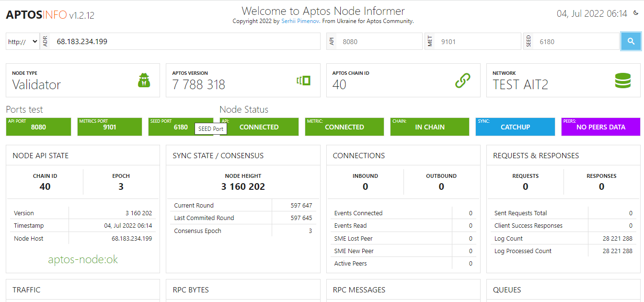Click the APTOSINFO logo
This screenshot has height=302, width=644.
[x=36, y=15]
